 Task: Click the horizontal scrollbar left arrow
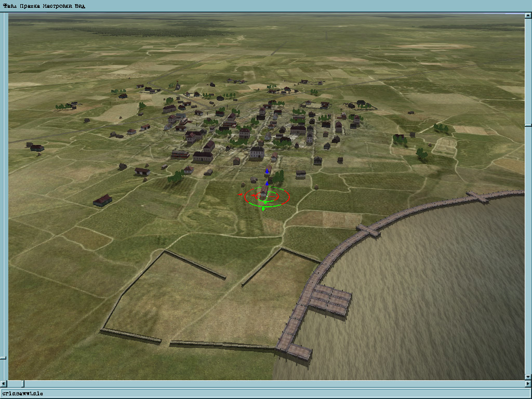(3, 384)
